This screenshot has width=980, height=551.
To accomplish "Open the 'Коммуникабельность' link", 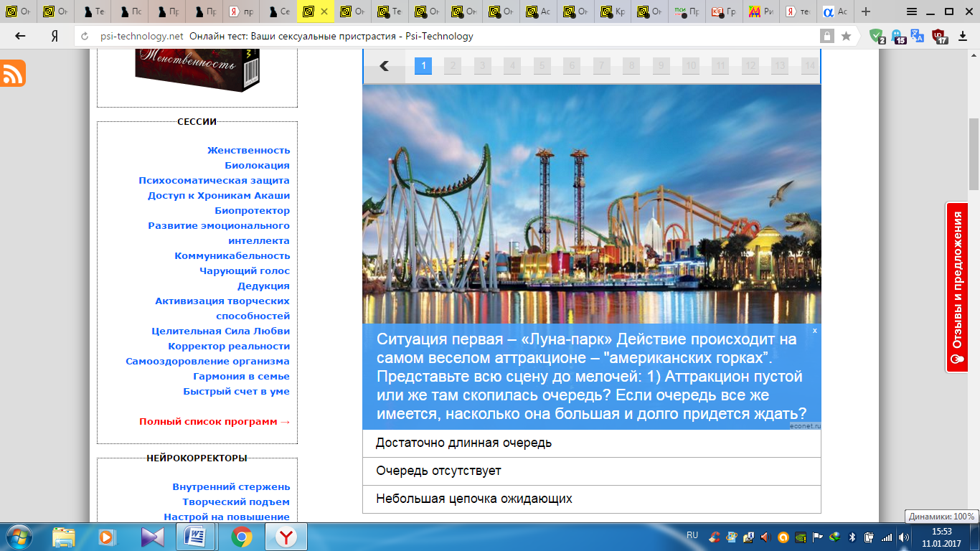I will point(232,255).
